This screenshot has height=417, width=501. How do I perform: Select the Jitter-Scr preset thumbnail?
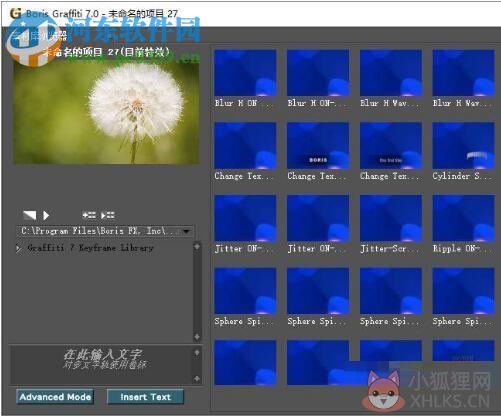coord(391,218)
